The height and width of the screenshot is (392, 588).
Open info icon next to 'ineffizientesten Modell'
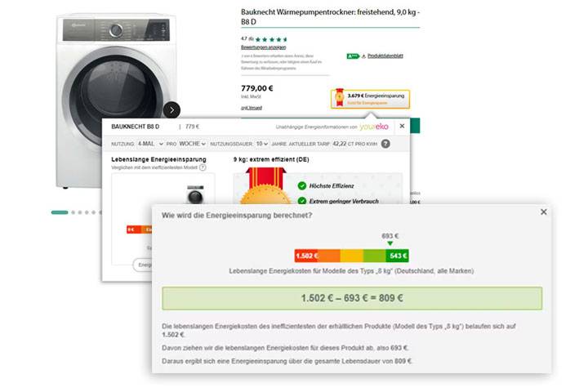pyautogui.click(x=203, y=167)
